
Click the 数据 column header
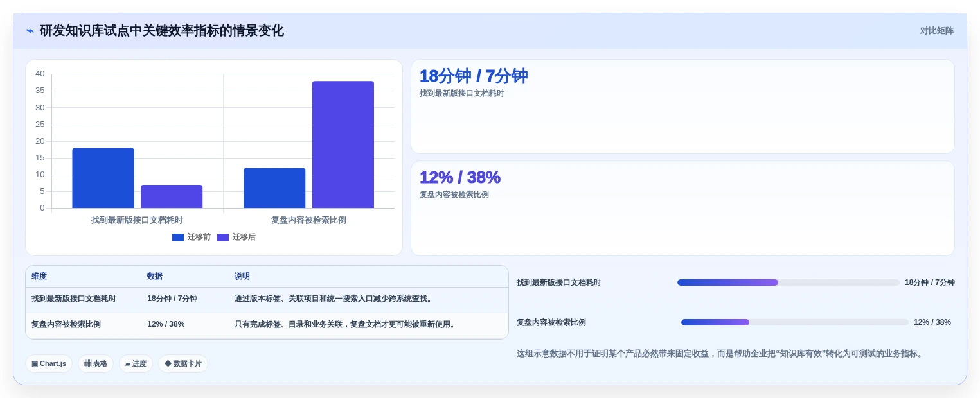[x=155, y=277]
